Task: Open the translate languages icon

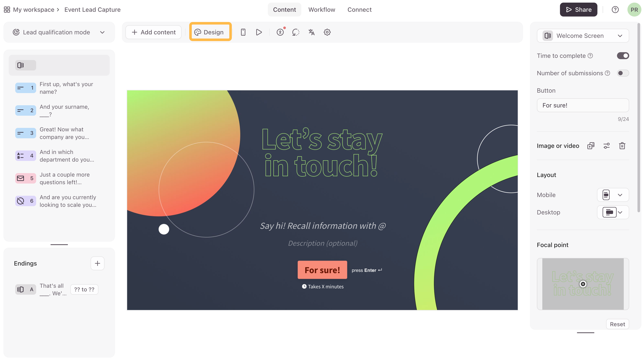Action: 312,32
